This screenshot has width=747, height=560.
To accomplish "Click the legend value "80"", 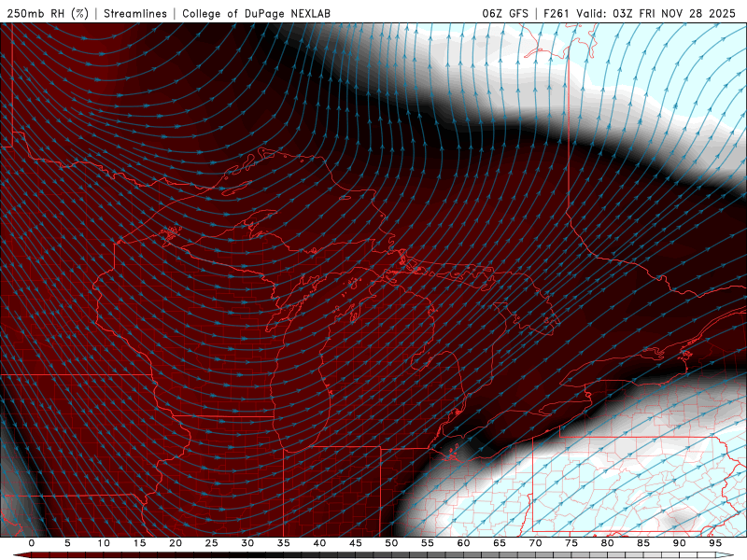I will tap(607, 543).
